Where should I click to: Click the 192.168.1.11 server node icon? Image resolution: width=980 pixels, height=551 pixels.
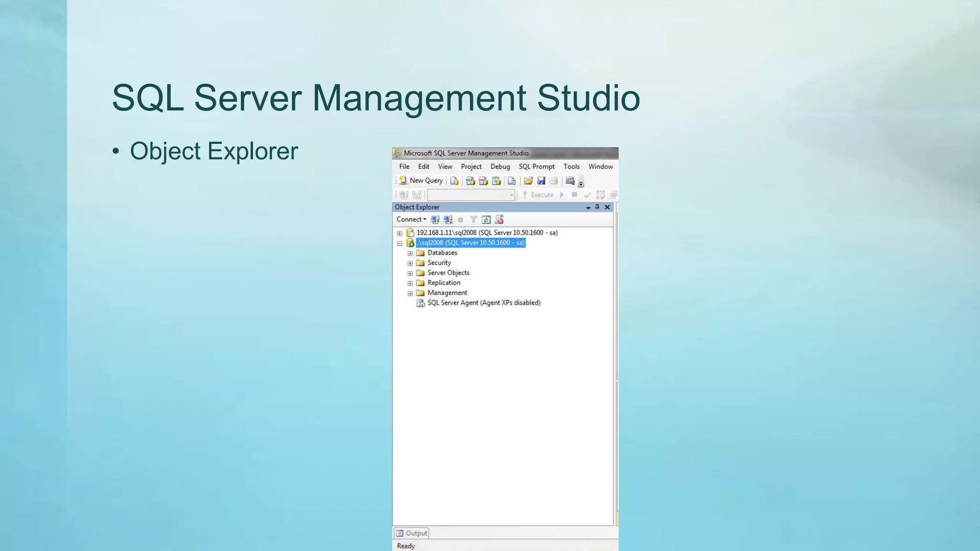[410, 233]
